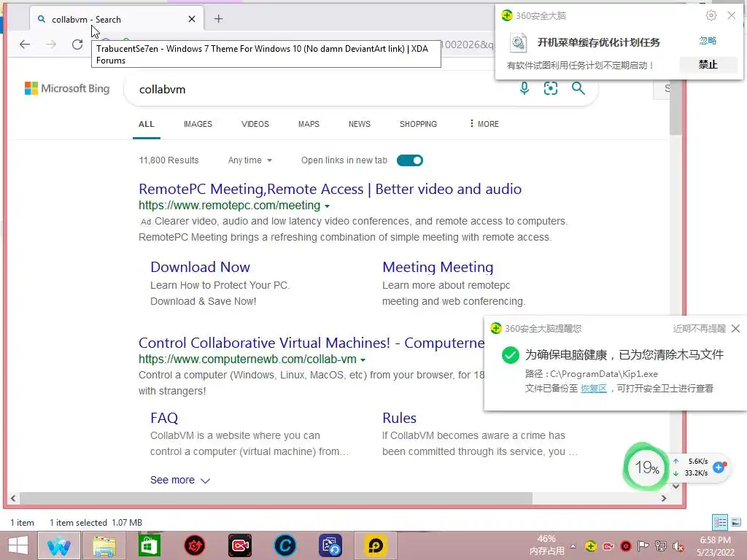The width and height of the screenshot is (747, 560).
Task: Click the 360 green tray icon
Action: click(x=590, y=546)
